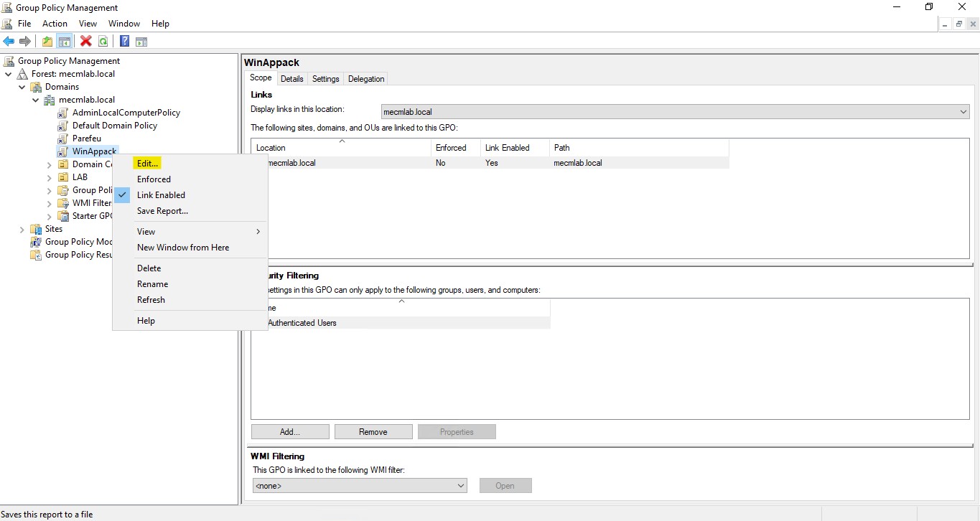The width and height of the screenshot is (980, 521).
Task: Click the Forward navigation arrow
Action: 25,41
